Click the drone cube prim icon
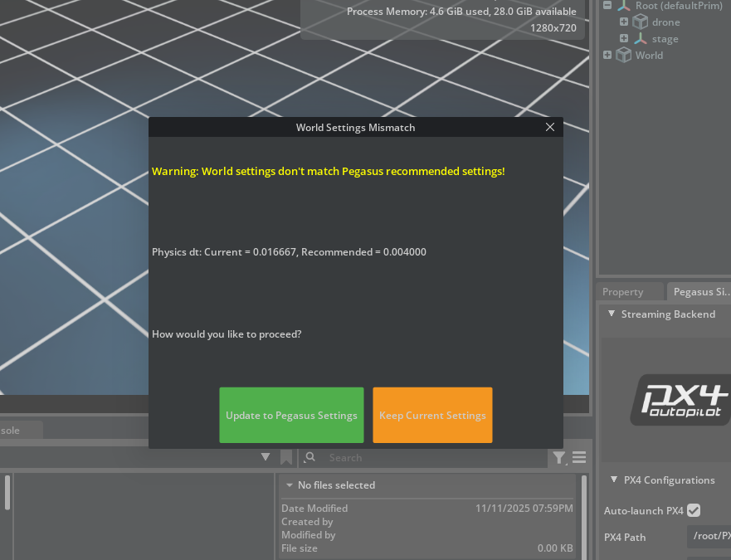This screenshot has width=731, height=560. (640, 22)
